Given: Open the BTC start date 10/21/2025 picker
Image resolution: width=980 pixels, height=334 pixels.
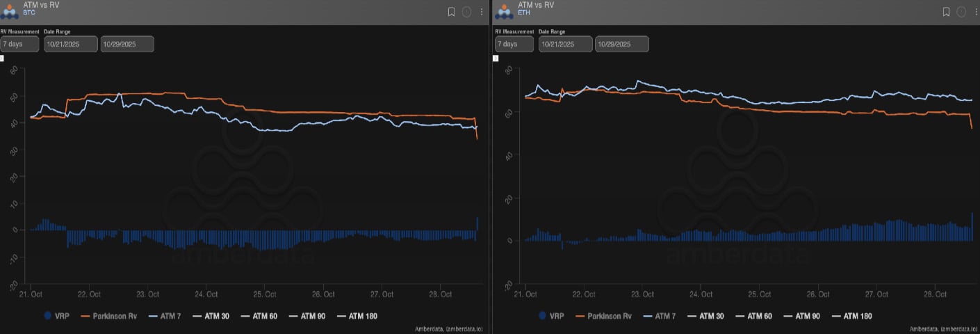Looking at the screenshot, I should [x=70, y=44].
